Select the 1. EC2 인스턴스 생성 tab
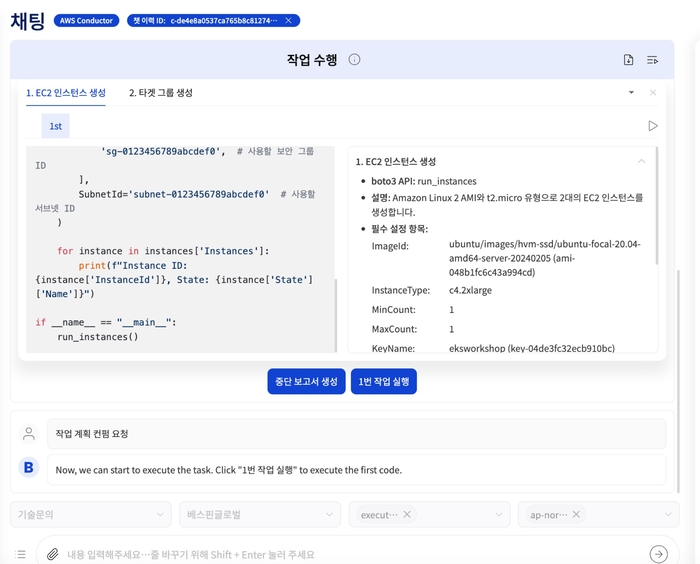Image resolution: width=700 pixels, height=564 pixels. coord(66,93)
